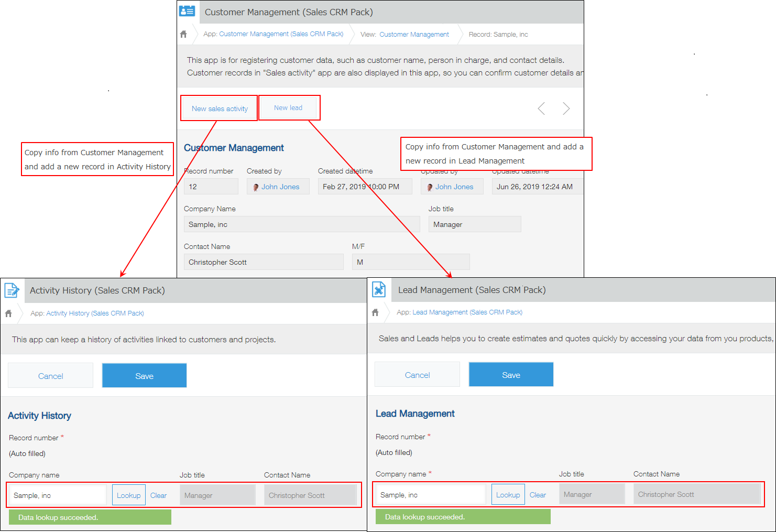Click the New sales activity button
This screenshot has width=776, height=532.
(220, 108)
